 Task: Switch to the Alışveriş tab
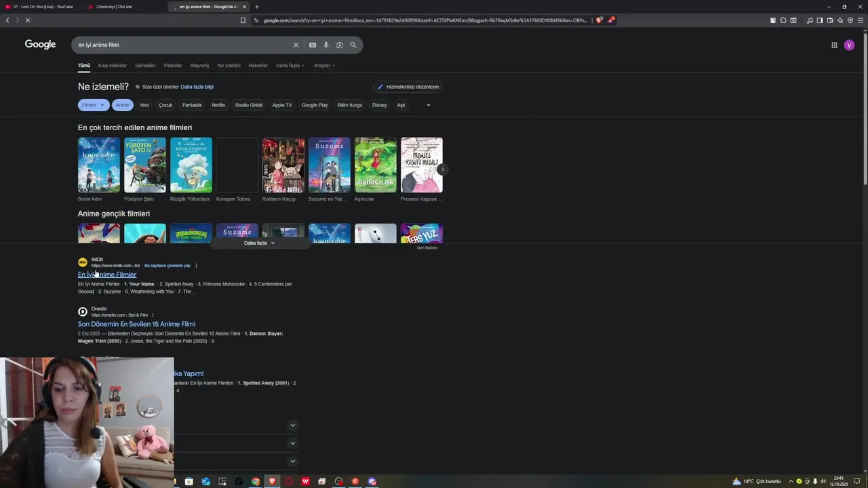coord(199,66)
